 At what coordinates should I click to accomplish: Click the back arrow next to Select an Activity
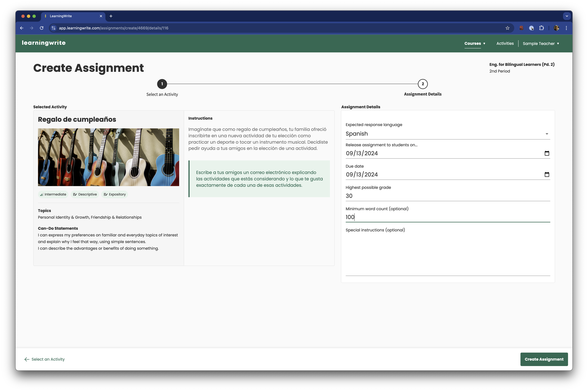(27, 359)
